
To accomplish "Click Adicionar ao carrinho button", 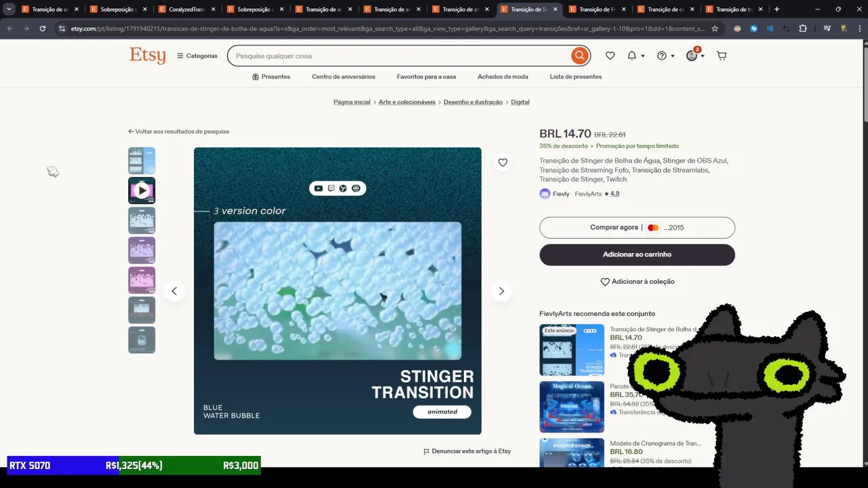I will point(637,255).
